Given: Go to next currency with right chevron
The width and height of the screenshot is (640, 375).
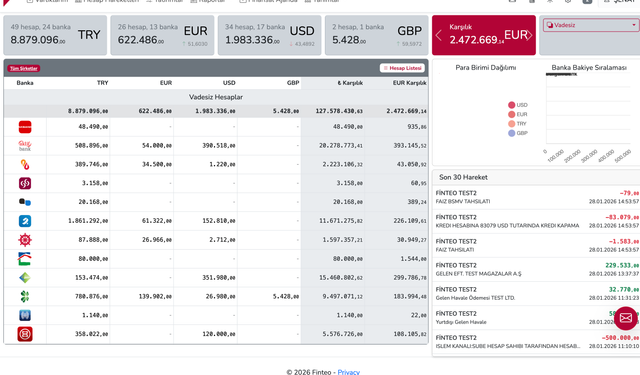Looking at the screenshot, I should [x=529, y=35].
